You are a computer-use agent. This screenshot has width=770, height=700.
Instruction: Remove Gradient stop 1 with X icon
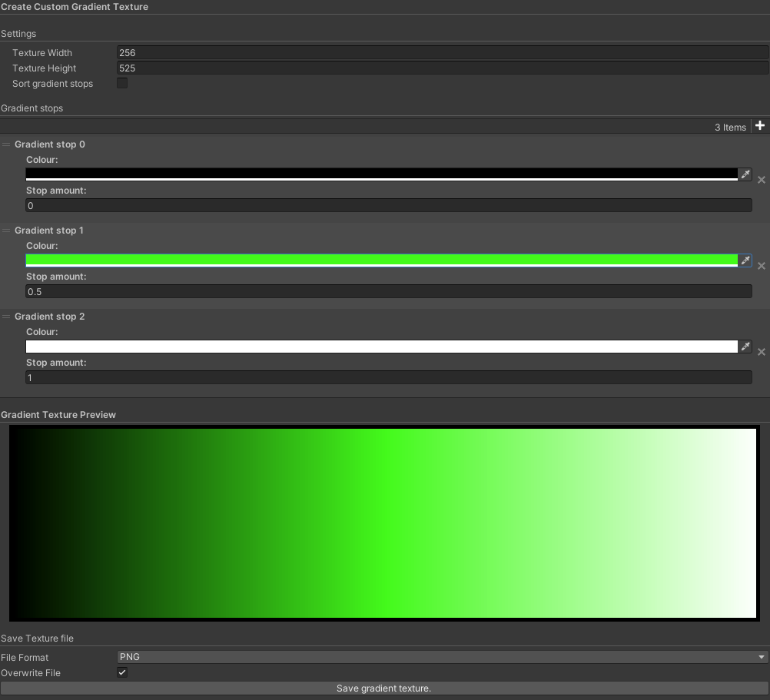pyautogui.click(x=761, y=266)
